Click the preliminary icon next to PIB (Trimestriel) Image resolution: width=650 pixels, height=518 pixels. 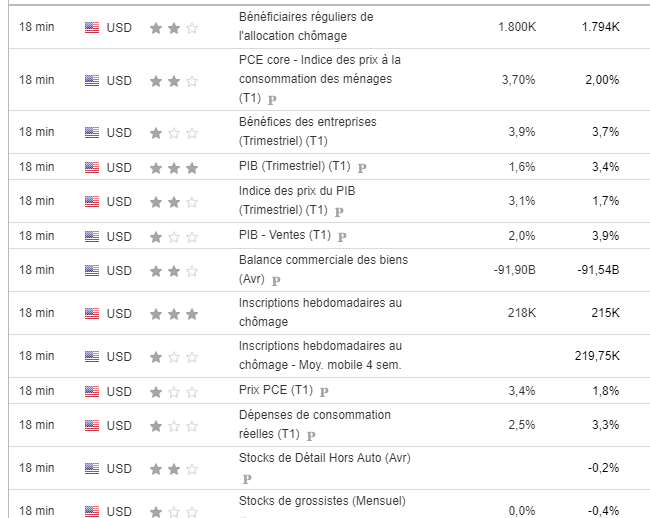pos(362,167)
